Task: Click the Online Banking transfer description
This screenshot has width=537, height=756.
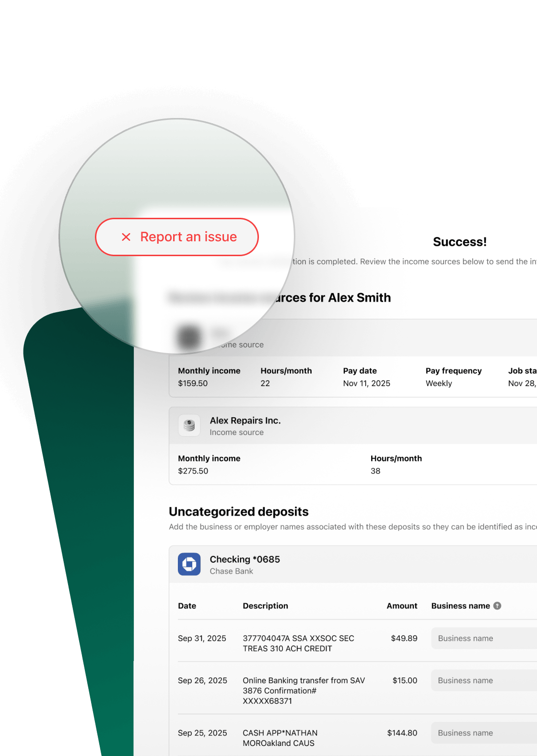Action: tap(304, 691)
